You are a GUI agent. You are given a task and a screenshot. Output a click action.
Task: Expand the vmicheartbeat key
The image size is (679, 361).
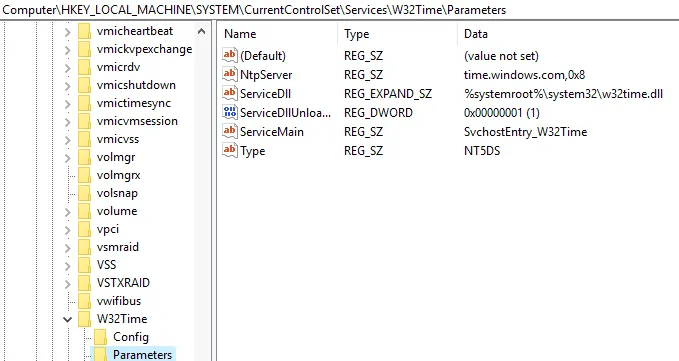coord(68,32)
